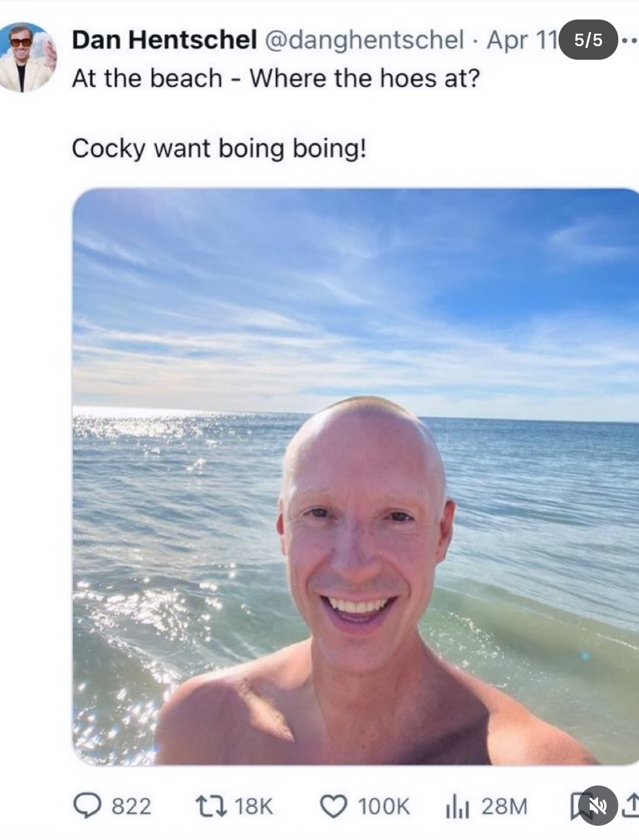
Task: Retweet the post using the arrows icon
Action: pos(210,806)
